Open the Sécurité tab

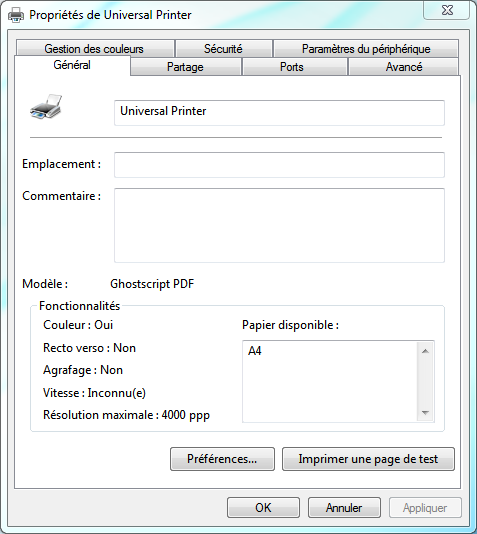223,49
